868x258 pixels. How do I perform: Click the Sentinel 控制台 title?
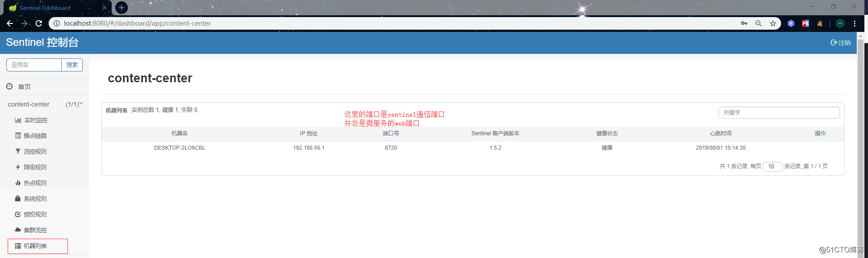point(42,42)
